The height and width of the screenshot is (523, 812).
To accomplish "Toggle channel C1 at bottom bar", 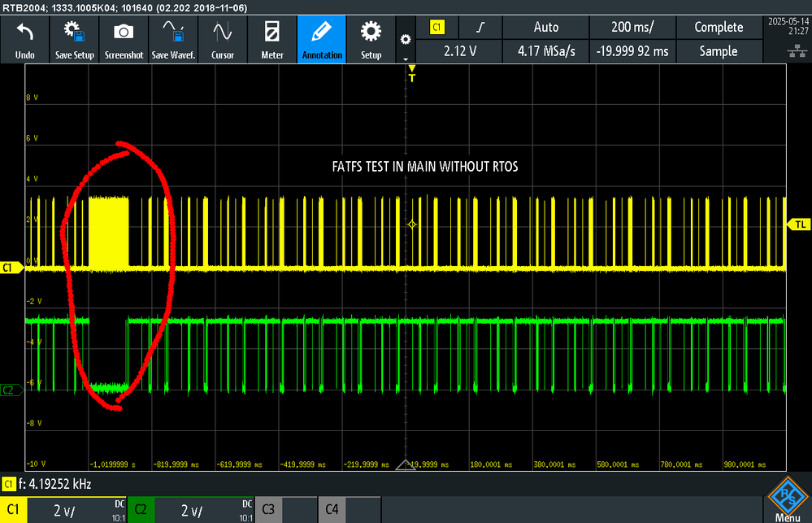I will 14,509.
